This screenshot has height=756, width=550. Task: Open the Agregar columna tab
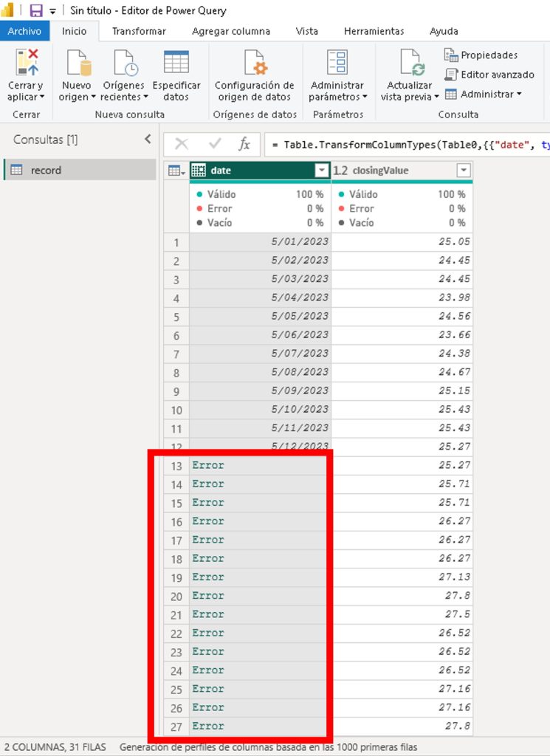(230, 31)
